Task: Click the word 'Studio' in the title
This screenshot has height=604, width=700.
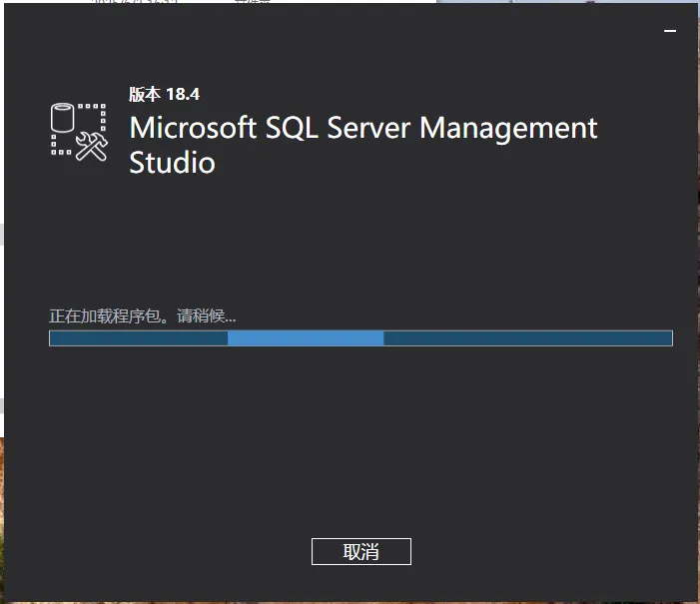Action: (x=172, y=163)
